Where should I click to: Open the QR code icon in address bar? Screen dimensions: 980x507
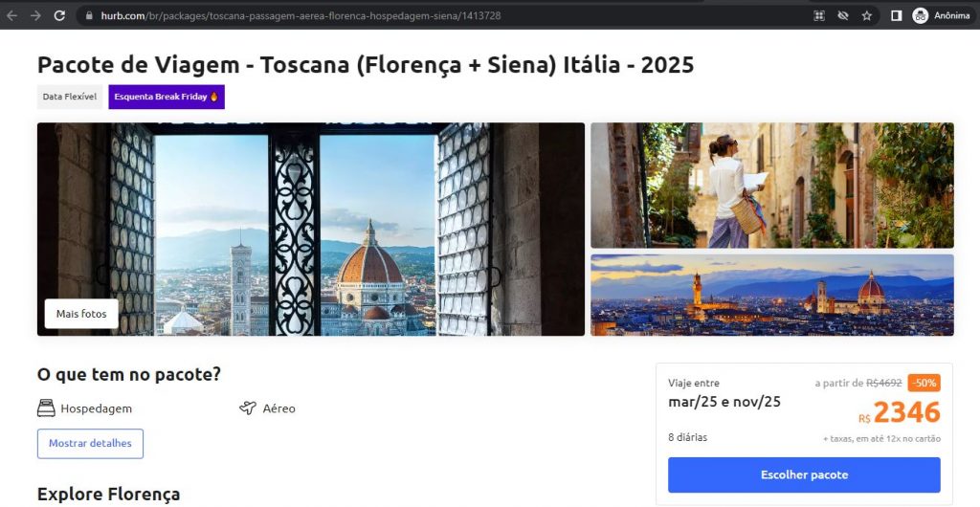tap(819, 15)
